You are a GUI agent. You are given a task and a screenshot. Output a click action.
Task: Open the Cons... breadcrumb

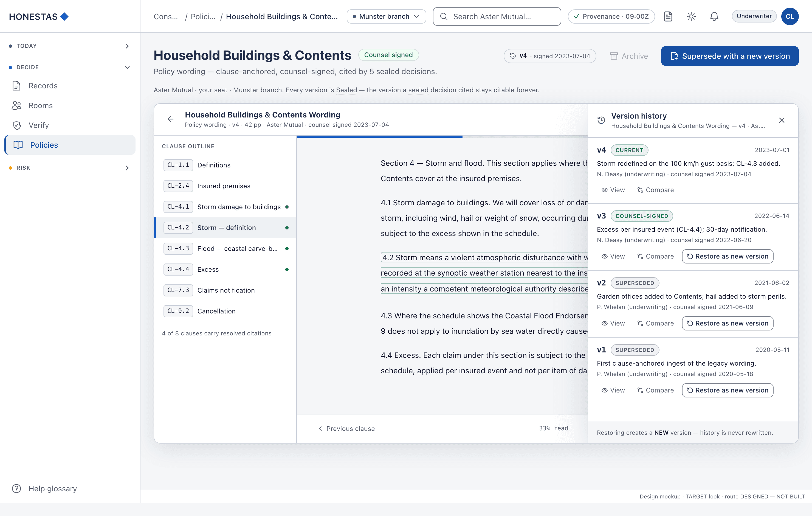coord(166,16)
